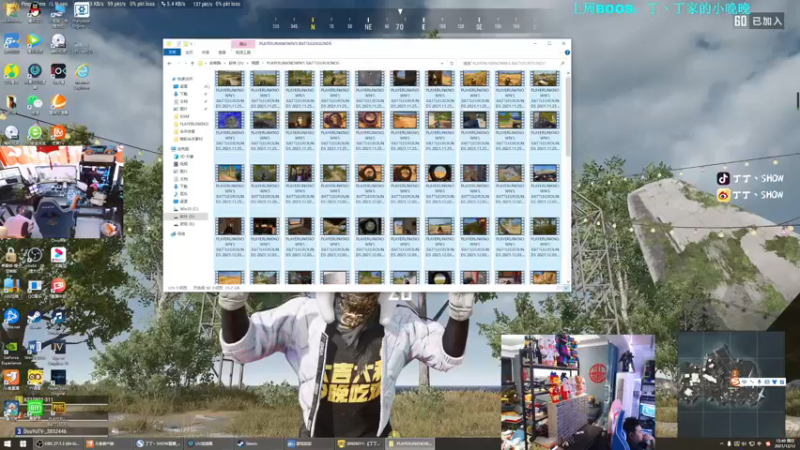The width and height of the screenshot is (800, 450).
Task: Switch Explorer to details view toggle
Action: pyautogui.click(x=560, y=288)
